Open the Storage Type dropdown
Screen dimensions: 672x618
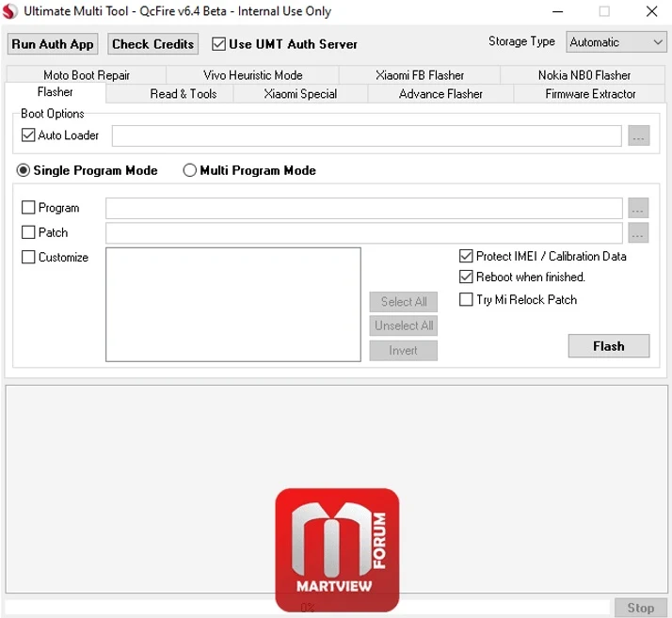point(616,42)
